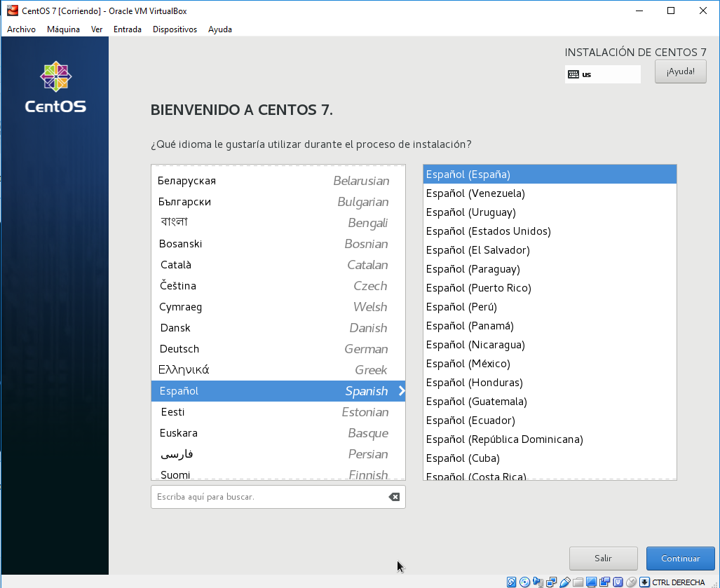Click the network adapter status icon
Image resolution: width=720 pixels, height=588 pixels.
click(x=552, y=582)
